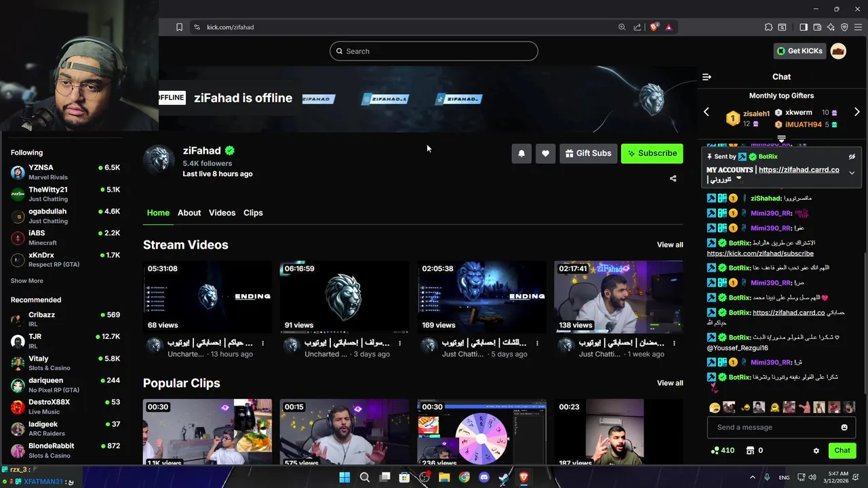Open File Explorer from the taskbar
Viewport: 868px width, 488px height.
tap(444, 477)
